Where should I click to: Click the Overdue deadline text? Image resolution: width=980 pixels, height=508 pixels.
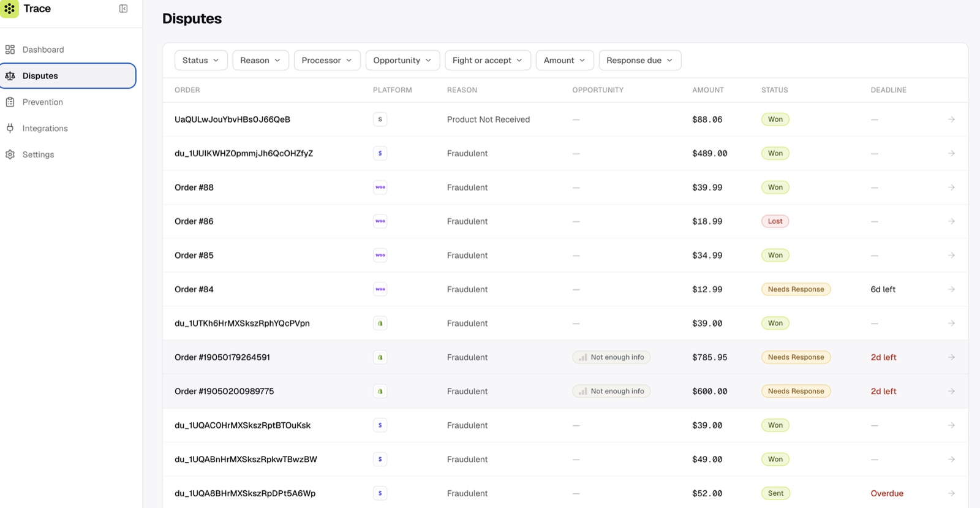(x=887, y=493)
